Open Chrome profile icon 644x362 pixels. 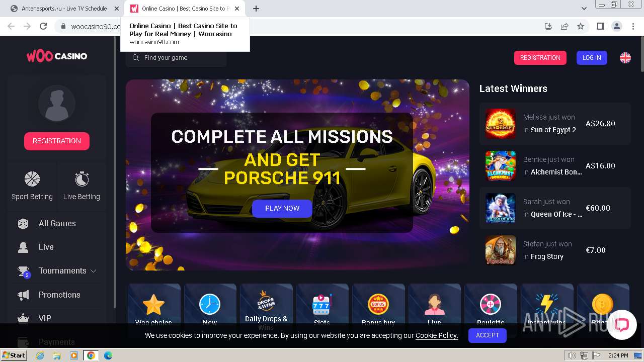616,26
